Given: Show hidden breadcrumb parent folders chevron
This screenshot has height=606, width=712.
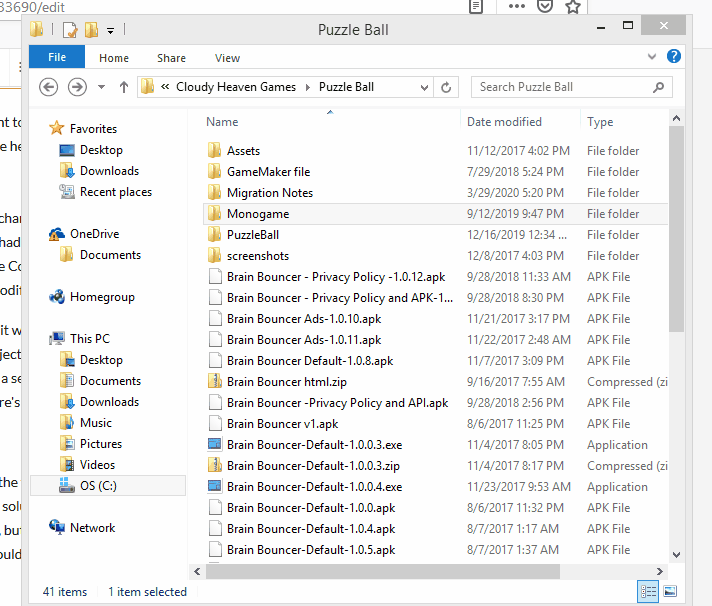Looking at the screenshot, I should (x=165, y=87).
